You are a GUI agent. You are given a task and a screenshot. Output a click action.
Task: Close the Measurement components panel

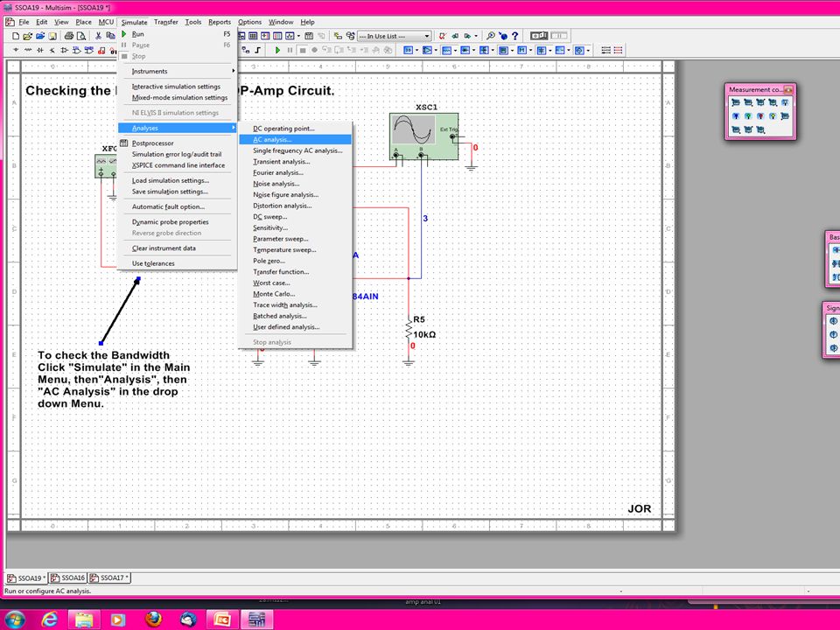pos(787,89)
